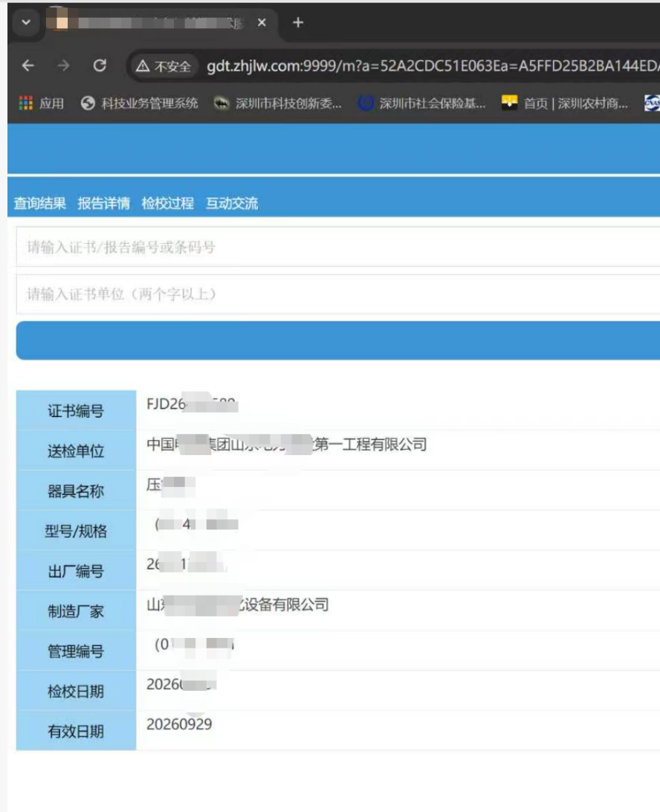Focus the certificate/report number input field
660x812 pixels.
coord(338,247)
